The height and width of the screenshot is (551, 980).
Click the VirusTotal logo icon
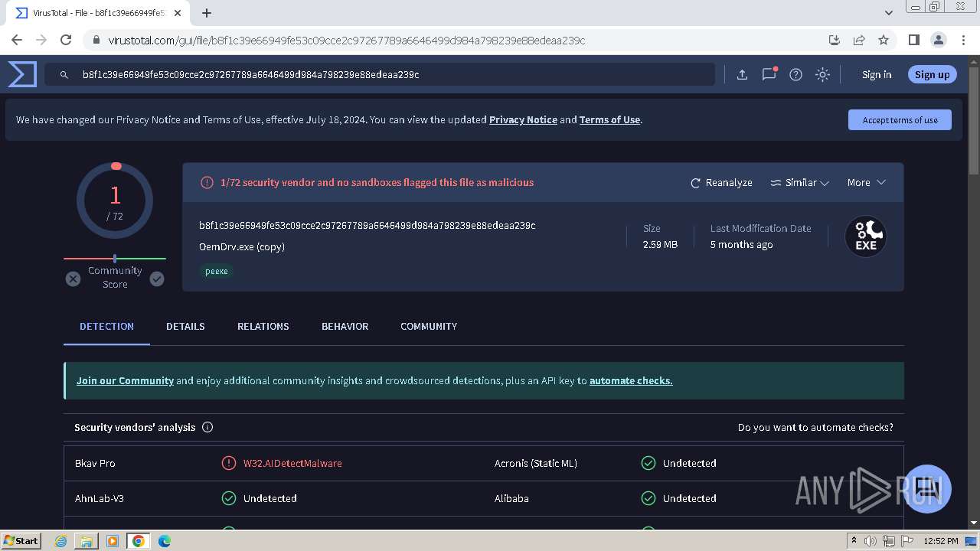(22, 74)
